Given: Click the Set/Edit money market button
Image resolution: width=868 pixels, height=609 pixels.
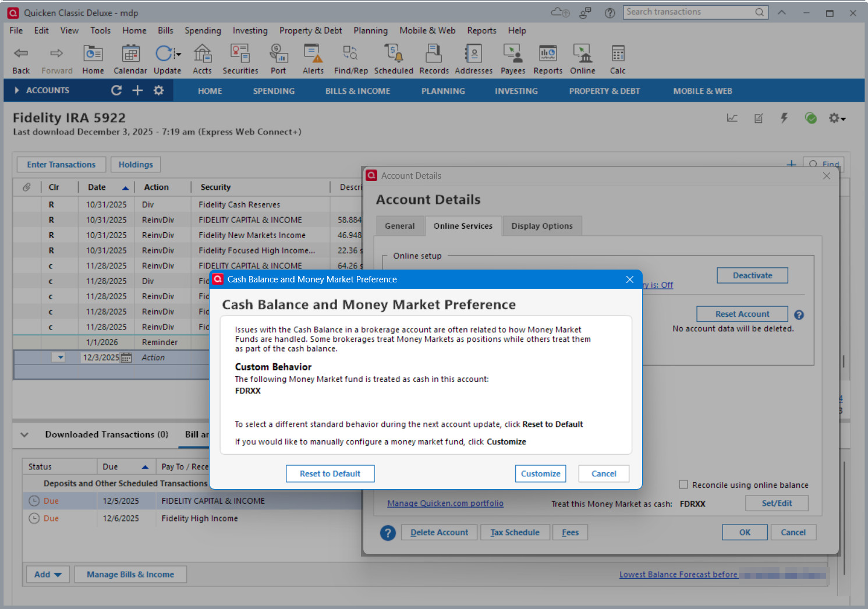Looking at the screenshot, I should [777, 503].
